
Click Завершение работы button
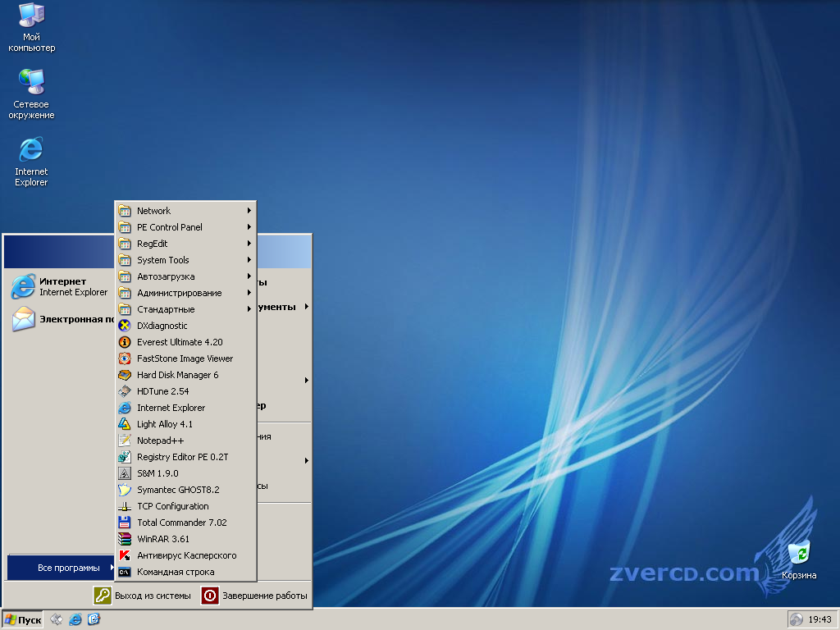coord(255,596)
